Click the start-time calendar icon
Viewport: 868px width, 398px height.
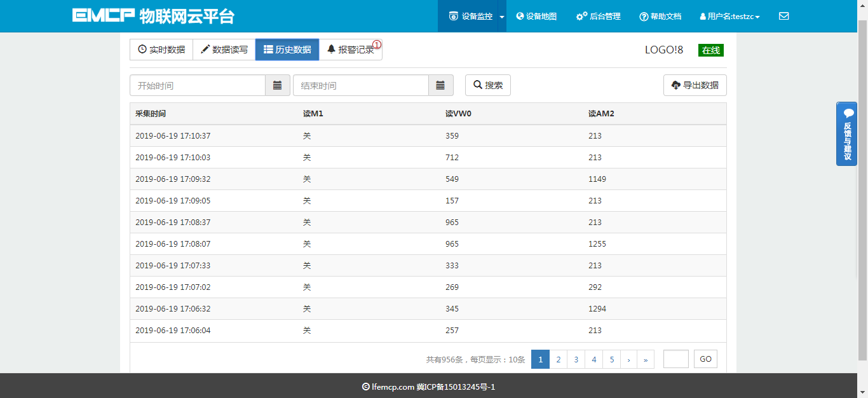coord(278,85)
